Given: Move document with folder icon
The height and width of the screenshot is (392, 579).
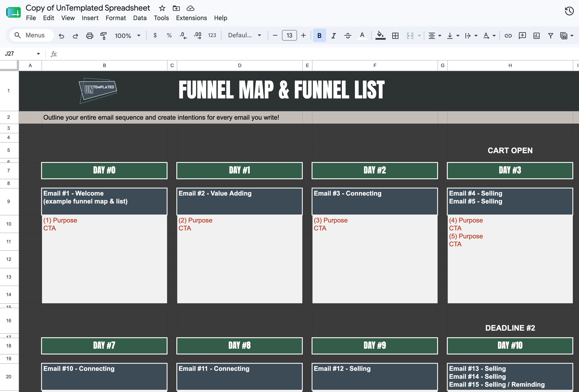Looking at the screenshot, I should (176, 8).
